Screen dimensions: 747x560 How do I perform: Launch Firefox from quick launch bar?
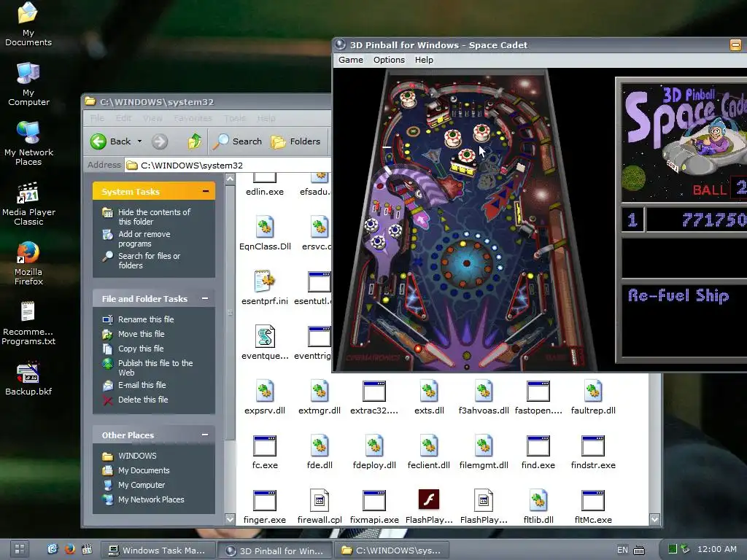point(69,549)
